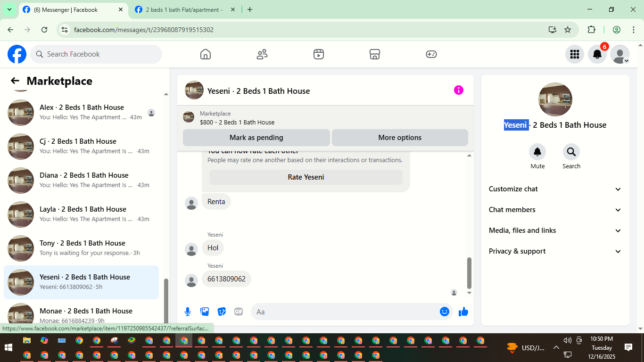Image resolution: width=644 pixels, height=362 pixels.
Task: Open the Chrome three-dot menu
Action: [634, 30]
